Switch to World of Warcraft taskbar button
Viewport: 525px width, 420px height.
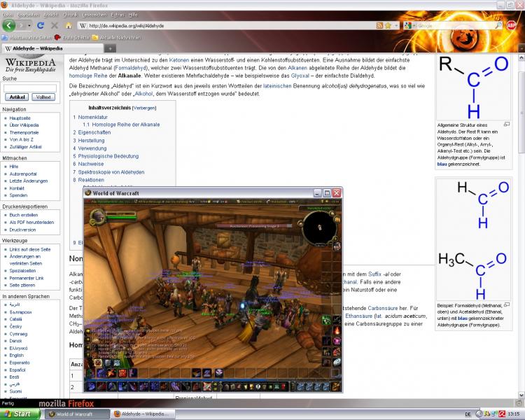pyautogui.click(x=78, y=414)
